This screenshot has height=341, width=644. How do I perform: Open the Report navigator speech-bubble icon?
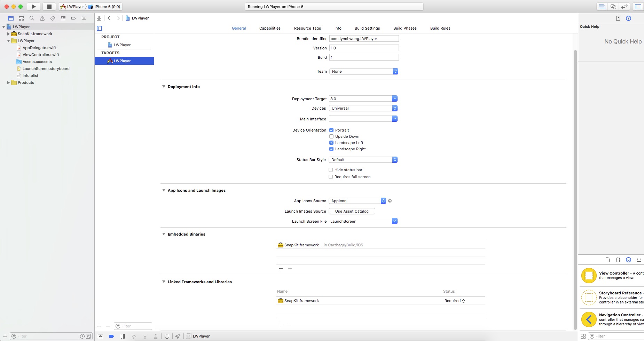[x=84, y=18]
